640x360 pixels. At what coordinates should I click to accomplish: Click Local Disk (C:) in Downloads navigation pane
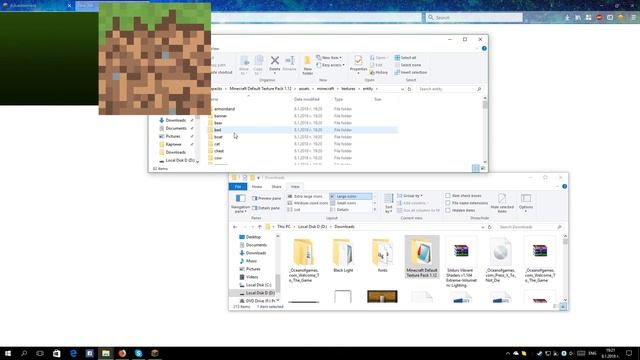(x=255, y=285)
